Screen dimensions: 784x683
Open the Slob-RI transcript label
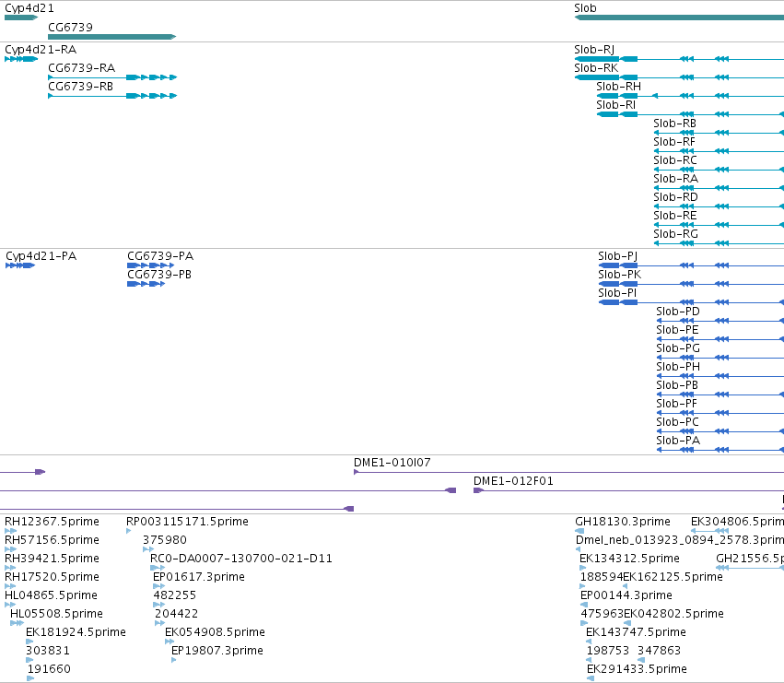pyautogui.click(x=616, y=105)
